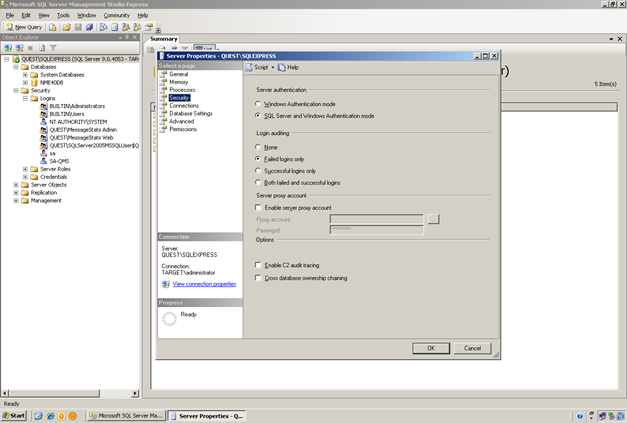Click the Auto Hide pin on Object Explorer
This screenshot has height=423, width=627.
coord(127,37)
